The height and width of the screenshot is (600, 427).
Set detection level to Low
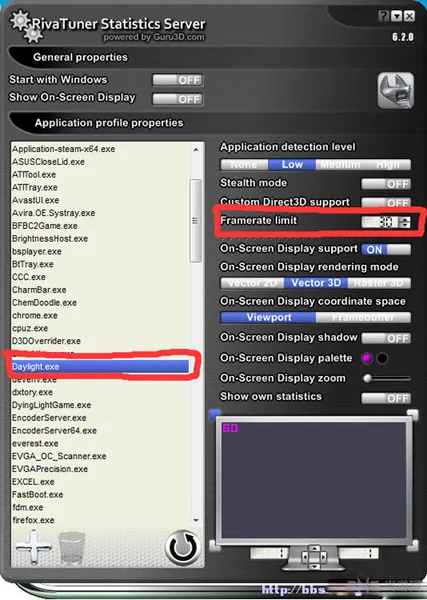[x=292, y=165]
